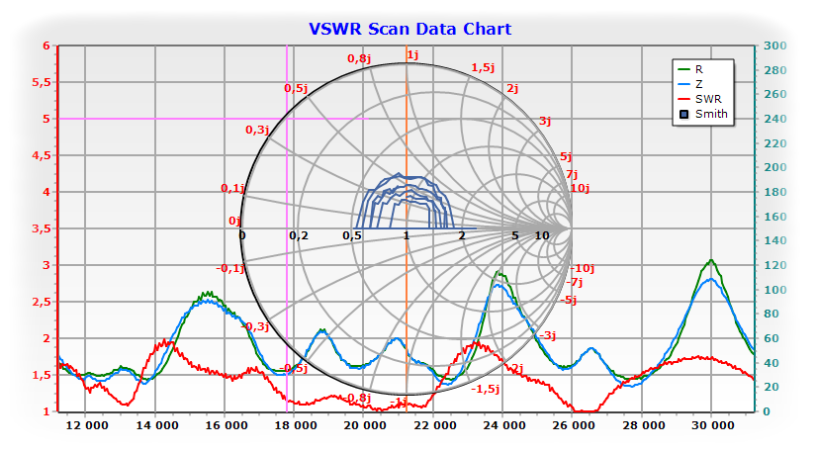Click the x-axis label '28 000'
The width and height of the screenshot is (816, 452).
tap(643, 425)
